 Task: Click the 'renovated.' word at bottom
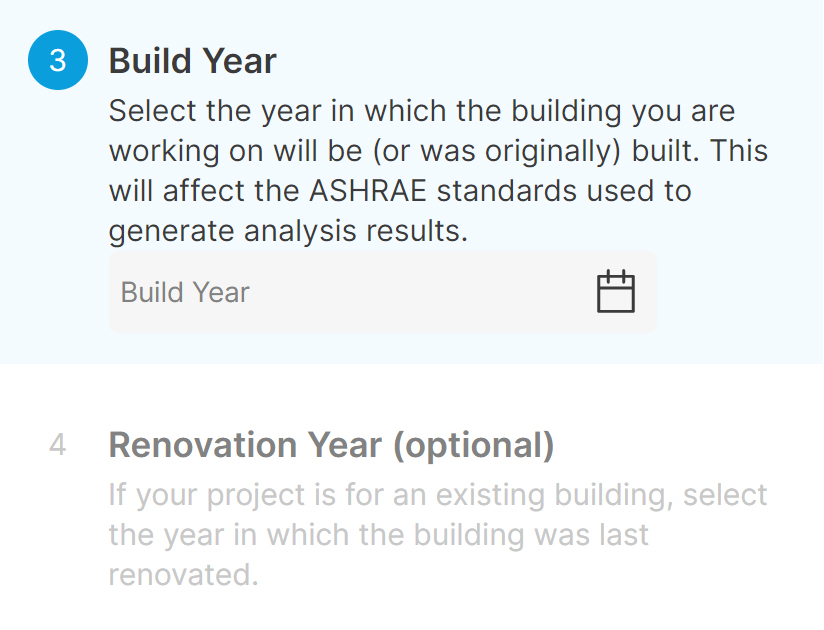click(183, 575)
